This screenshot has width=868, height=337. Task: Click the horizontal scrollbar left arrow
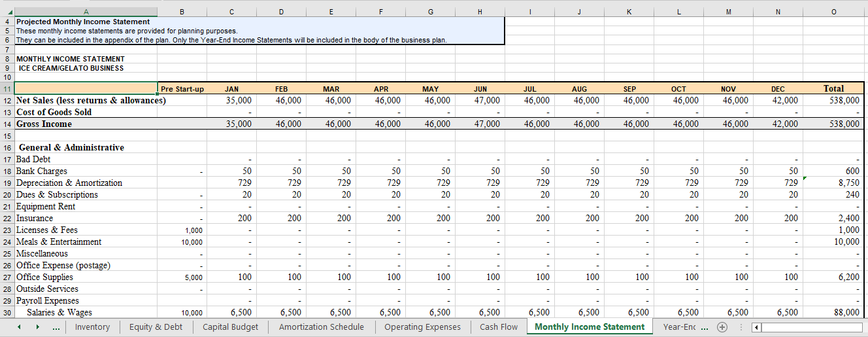758,327
